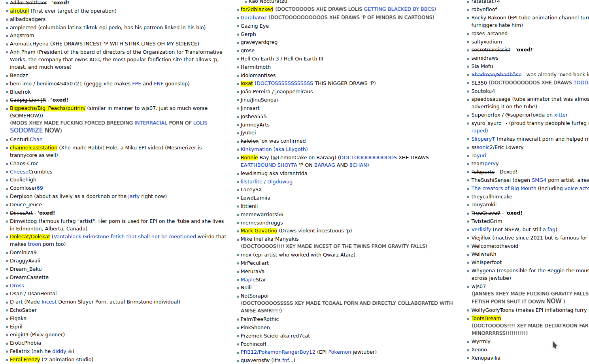The width and height of the screenshot is (589, 364).
Task: Click the 'PRB12/PokemonRangerBoy12' link
Action: (278, 352)
